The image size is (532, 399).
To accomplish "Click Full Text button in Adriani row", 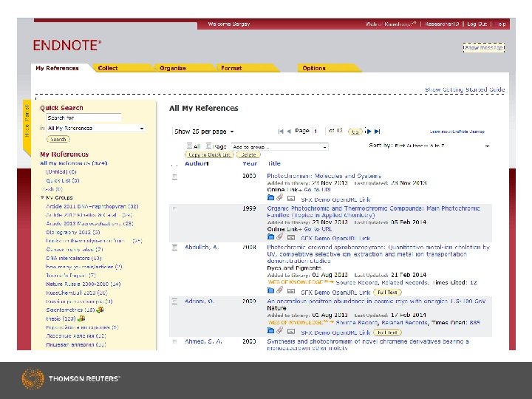I will click(x=387, y=332).
